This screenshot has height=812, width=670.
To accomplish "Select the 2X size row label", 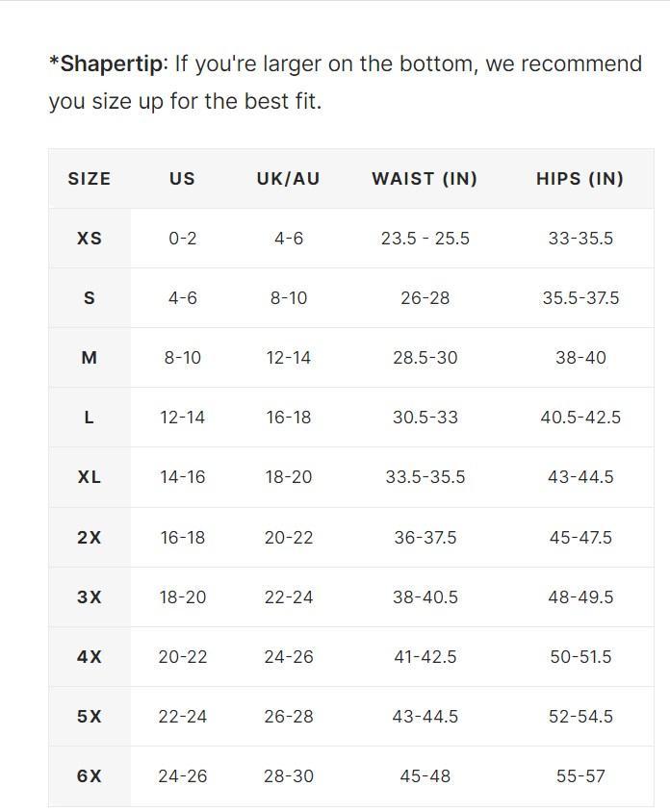I will pos(90,538).
